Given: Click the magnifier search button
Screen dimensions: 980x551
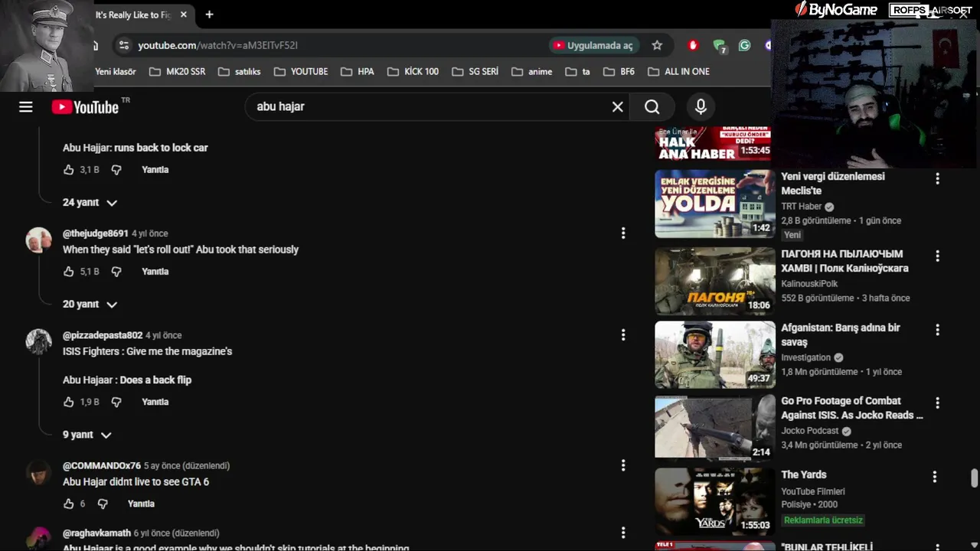Looking at the screenshot, I should pyautogui.click(x=652, y=107).
